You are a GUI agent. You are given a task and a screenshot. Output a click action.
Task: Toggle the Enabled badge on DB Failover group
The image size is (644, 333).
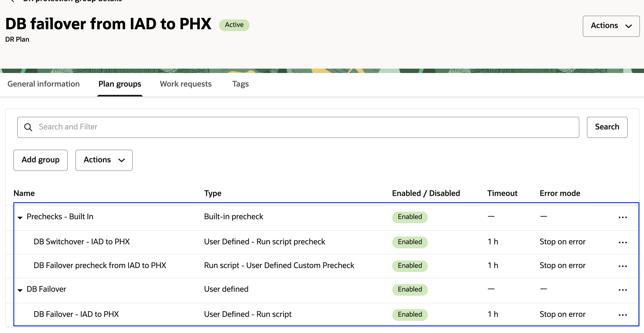point(409,289)
